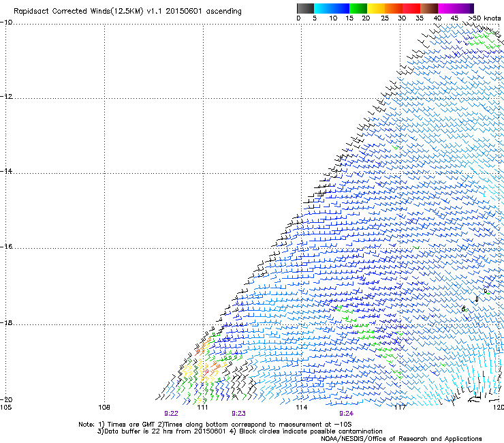Click the yellow 20-25 knots legend segment
The width and height of the screenshot is (504, 443).
pos(376,8)
